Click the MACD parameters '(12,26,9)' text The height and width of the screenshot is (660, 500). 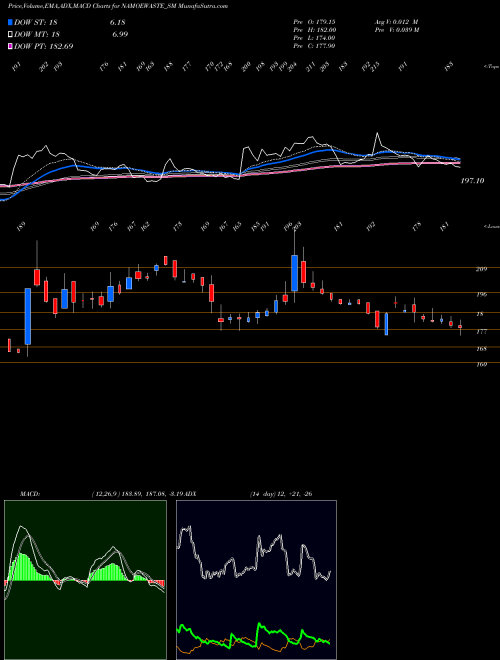105,494
